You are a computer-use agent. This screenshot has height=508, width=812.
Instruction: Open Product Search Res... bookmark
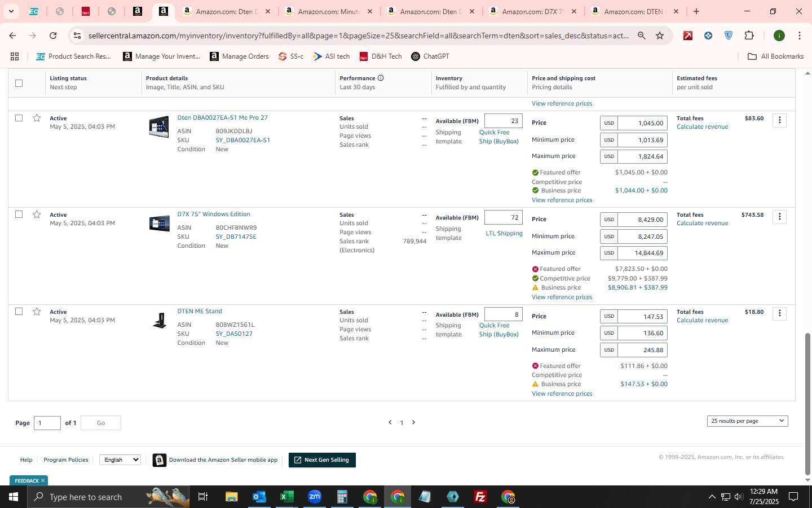[x=73, y=56]
